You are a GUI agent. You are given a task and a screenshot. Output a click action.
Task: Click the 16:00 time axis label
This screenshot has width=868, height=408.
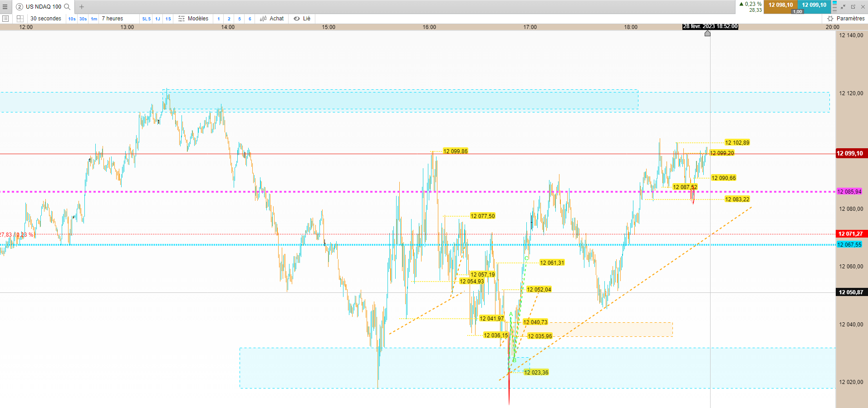click(429, 27)
